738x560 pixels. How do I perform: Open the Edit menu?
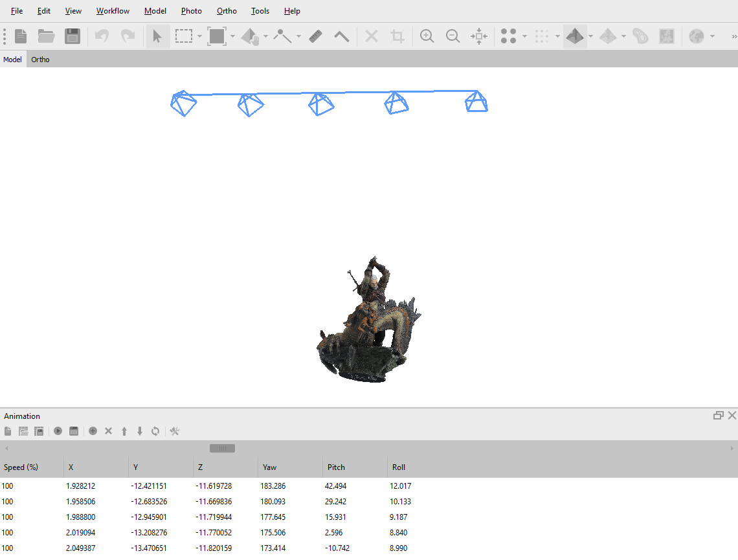point(44,11)
